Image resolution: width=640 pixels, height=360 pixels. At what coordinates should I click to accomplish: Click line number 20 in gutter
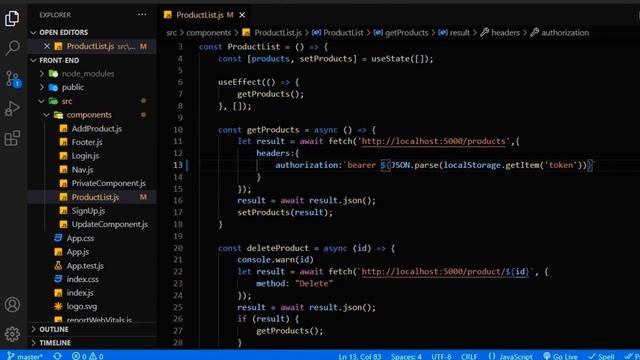(x=178, y=248)
